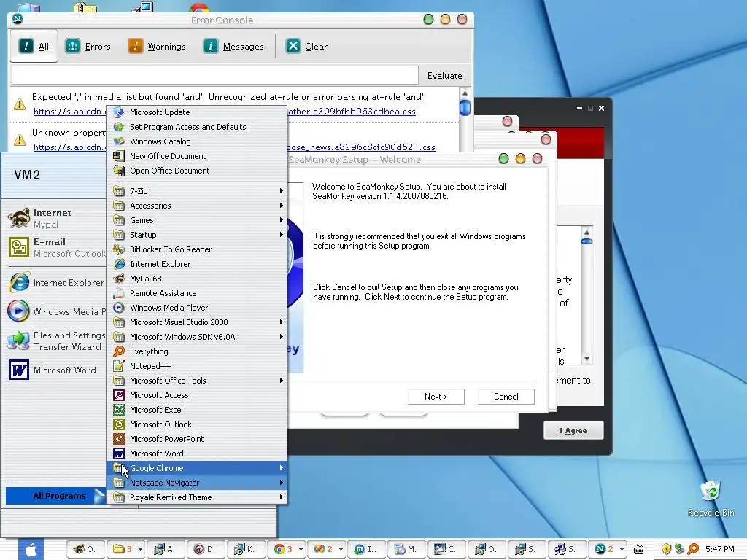The image size is (747, 560).
Task: Open the Recycle Bin on desktop
Action: pos(711,499)
